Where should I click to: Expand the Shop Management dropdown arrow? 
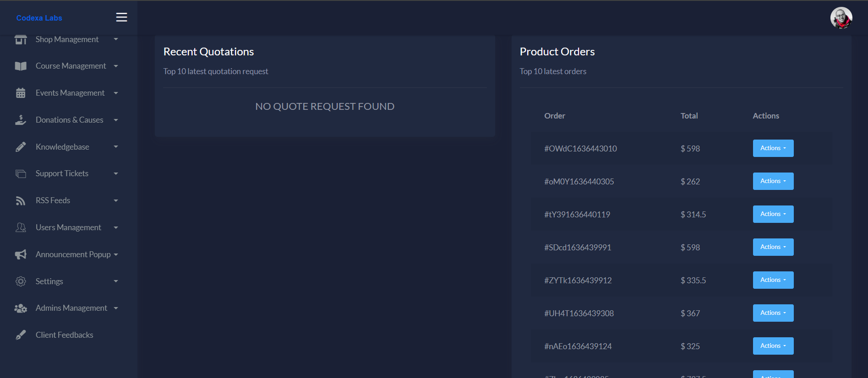coord(116,39)
